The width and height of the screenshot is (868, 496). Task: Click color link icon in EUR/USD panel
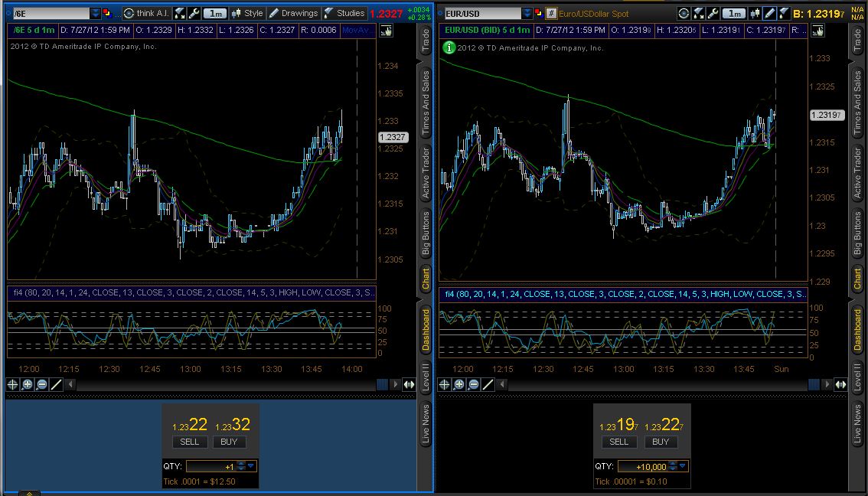coord(539,13)
